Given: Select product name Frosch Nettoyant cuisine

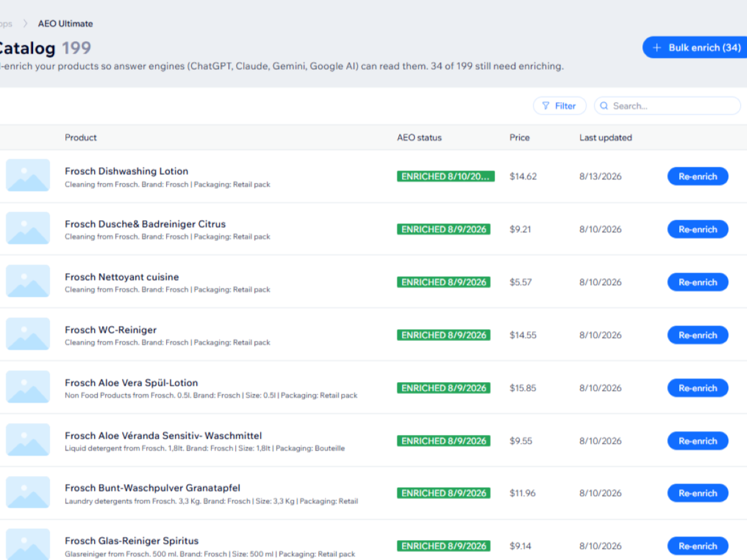Looking at the screenshot, I should (x=121, y=277).
